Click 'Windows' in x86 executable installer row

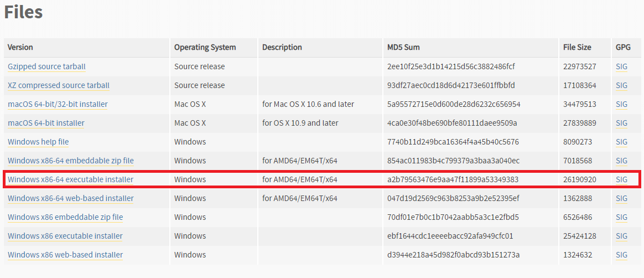pos(190,236)
